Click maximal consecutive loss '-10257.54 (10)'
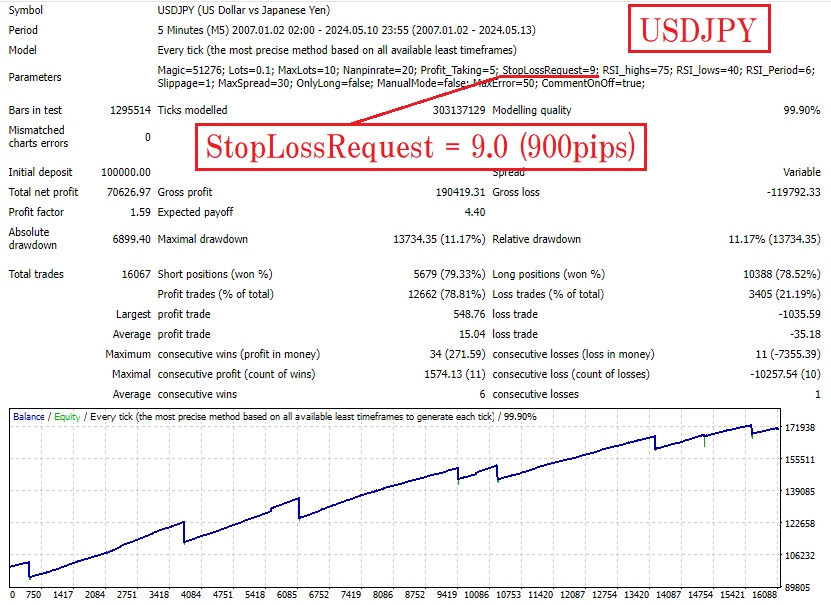Image resolution: width=831 pixels, height=605 pixels. coord(785,375)
